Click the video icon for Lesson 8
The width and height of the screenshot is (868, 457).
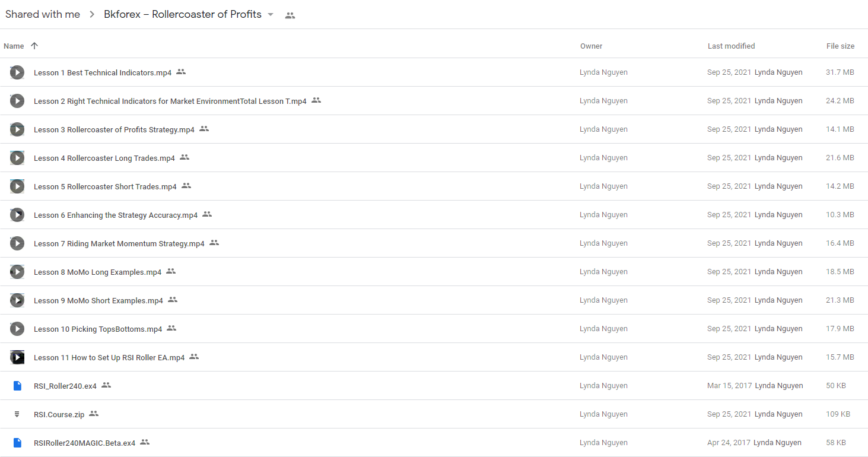(x=17, y=272)
